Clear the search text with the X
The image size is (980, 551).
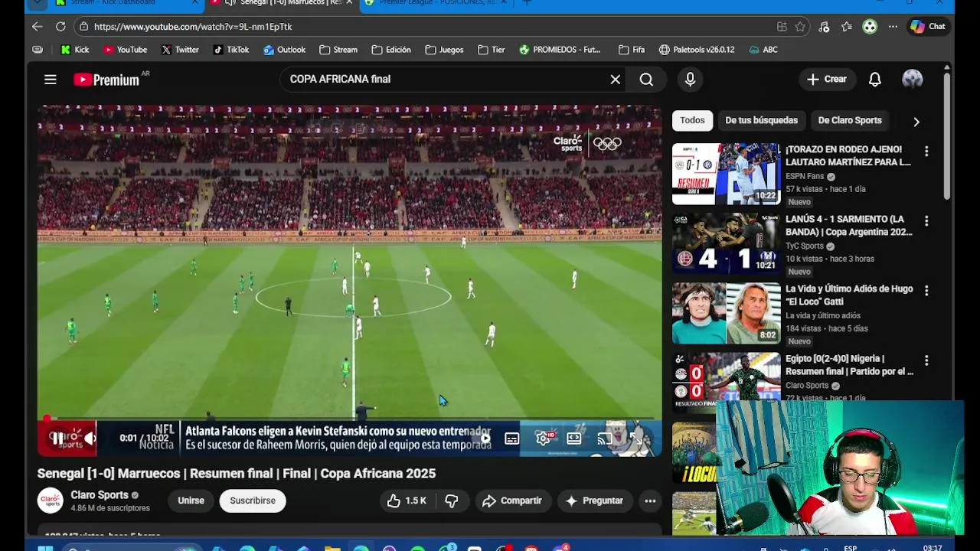click(x=615, y=79)
